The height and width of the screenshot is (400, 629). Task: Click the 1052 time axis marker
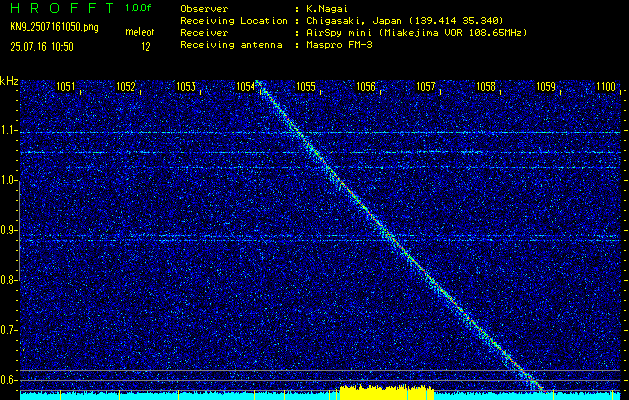[126, 86]
